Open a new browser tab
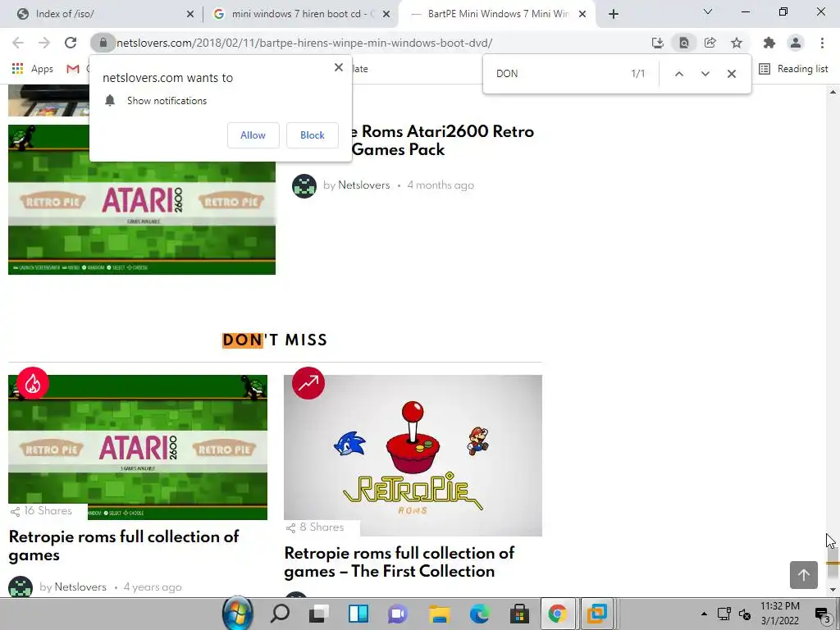The image size is (840, 630). tap(614, 14)
